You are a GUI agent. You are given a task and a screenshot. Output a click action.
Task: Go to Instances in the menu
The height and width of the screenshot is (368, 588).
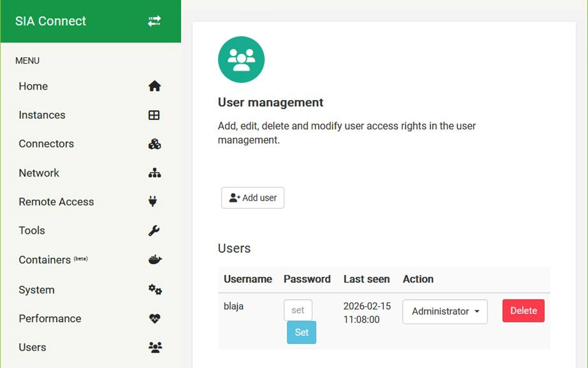[x=42, y=115]
